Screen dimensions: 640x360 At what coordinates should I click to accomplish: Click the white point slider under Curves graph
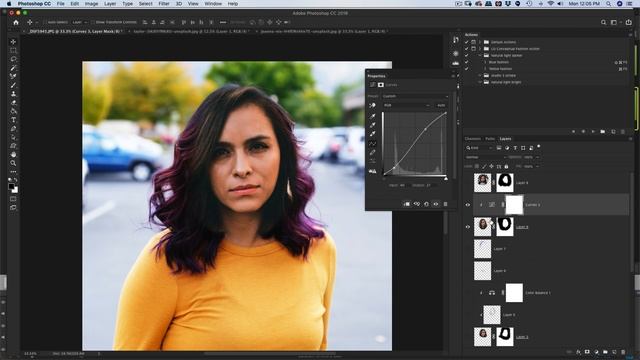click(x=446, y=178)
